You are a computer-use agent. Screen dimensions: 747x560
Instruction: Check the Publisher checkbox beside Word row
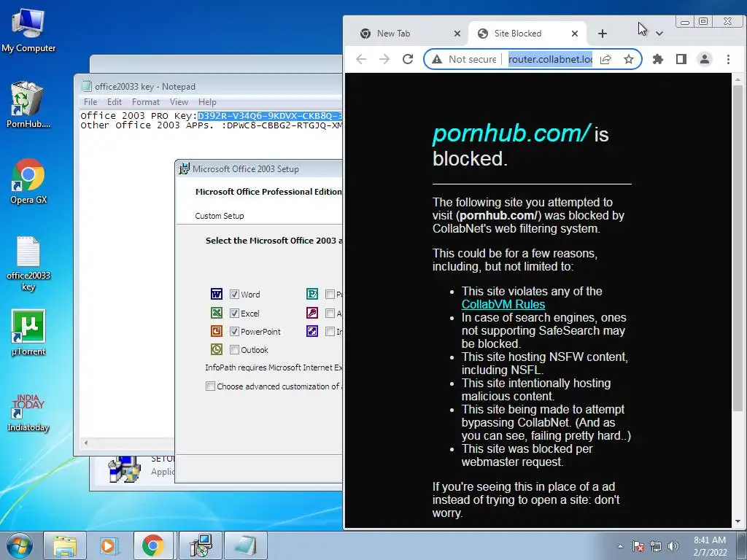pos(330,295)
